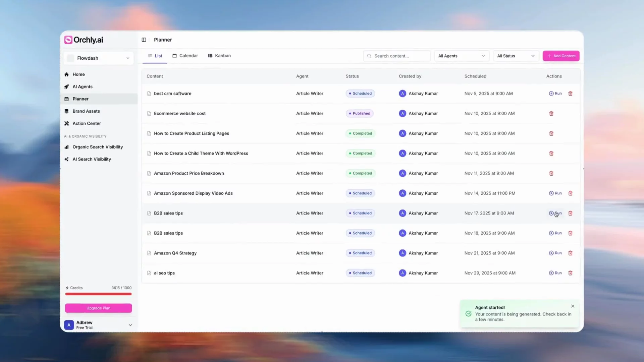Click the Add Content button
This screenshot has height=362, width=644.
[x=561, y=56]
